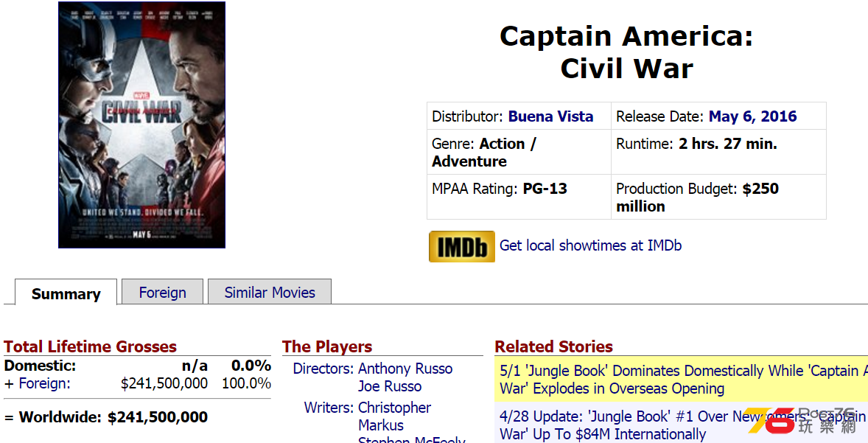Switch to the Foreign tab

click(162, 293)
